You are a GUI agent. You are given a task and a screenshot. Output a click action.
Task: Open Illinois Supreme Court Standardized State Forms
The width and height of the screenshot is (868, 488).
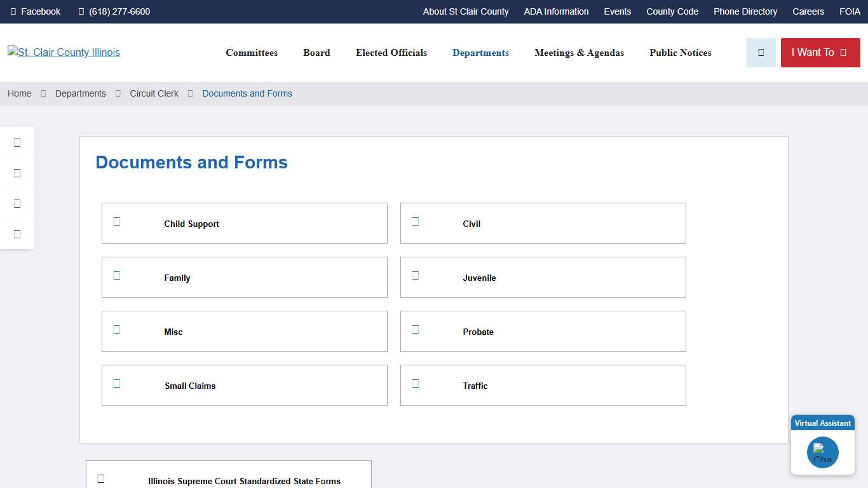243,481
